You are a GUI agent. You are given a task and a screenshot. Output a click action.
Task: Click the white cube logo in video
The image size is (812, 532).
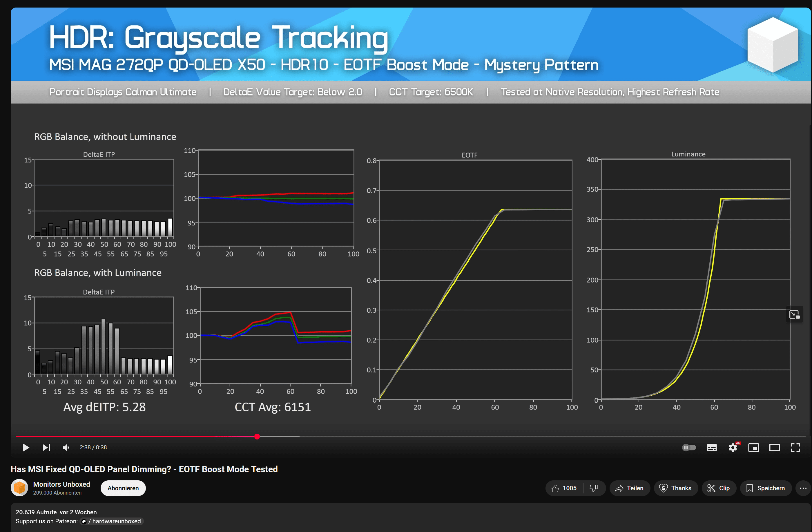773,45
